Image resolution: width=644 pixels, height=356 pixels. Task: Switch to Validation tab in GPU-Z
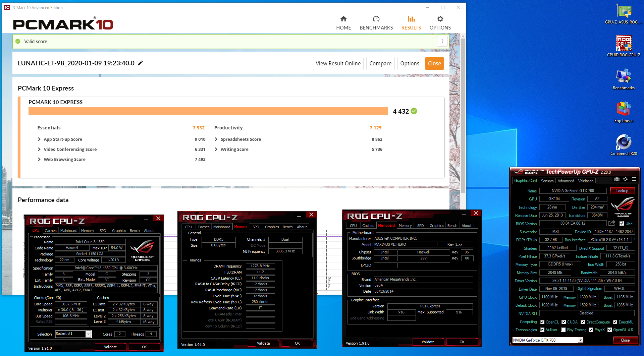point(586,181)
